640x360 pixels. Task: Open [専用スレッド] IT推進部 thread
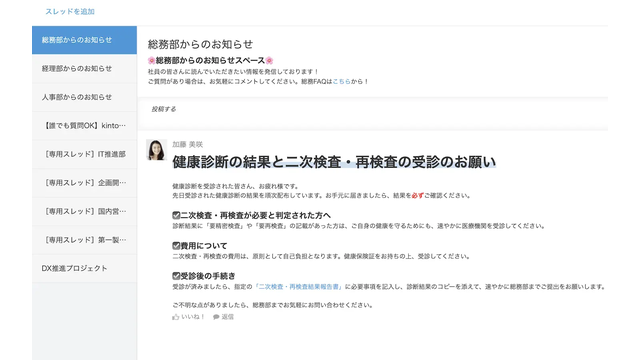click(84, 154)
